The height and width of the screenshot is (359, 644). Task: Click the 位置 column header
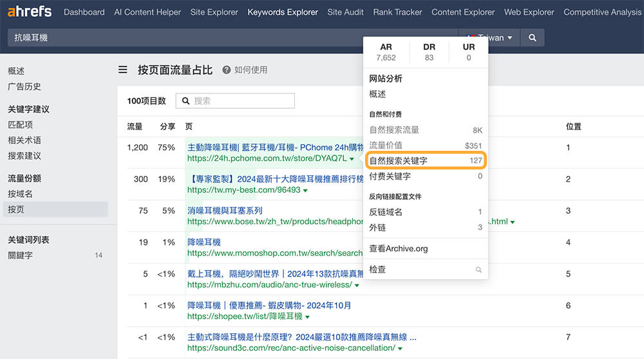[574, 127]
